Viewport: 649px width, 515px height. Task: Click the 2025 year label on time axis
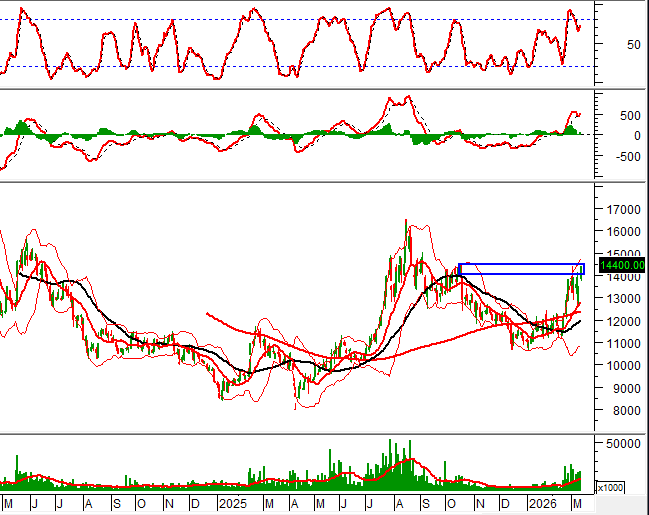click(231, 503)
